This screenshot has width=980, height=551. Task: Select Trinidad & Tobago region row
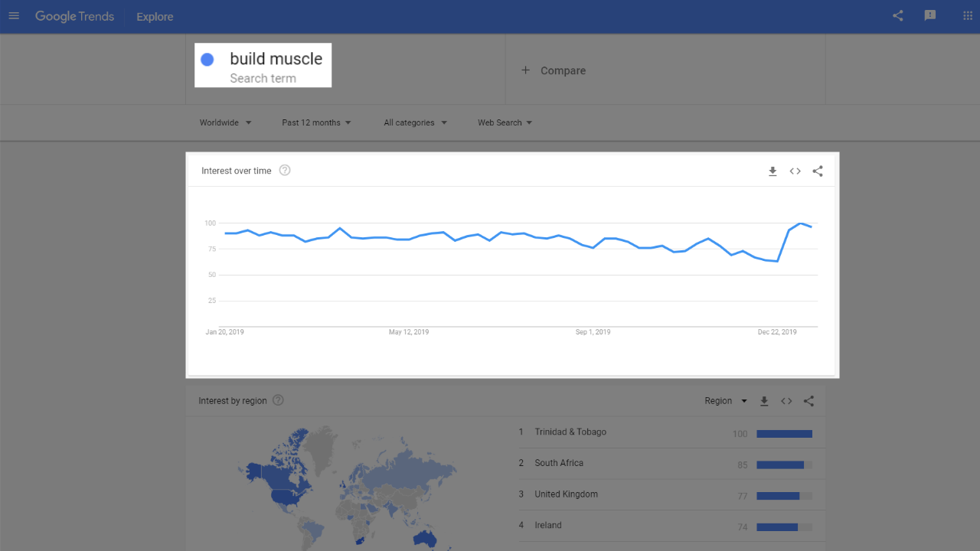[665, 432]
